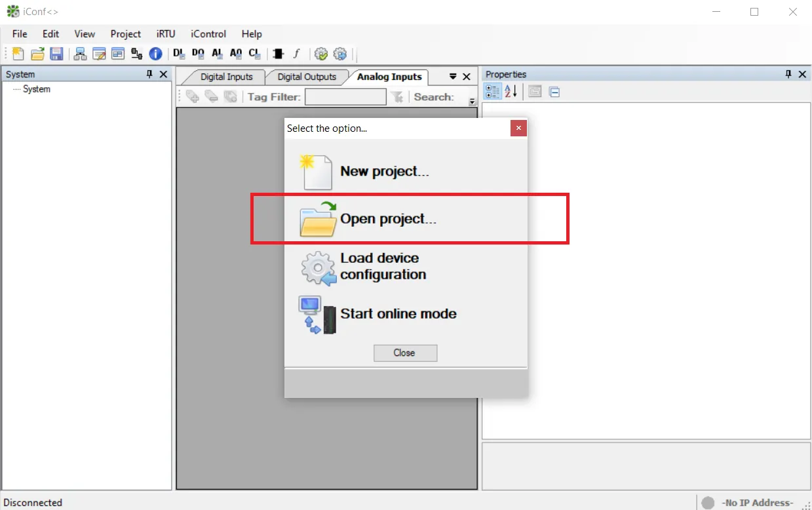The width and height of the screenshot is (812, 510).
Task: Click the add tag icon
Action: pos(193,96)
